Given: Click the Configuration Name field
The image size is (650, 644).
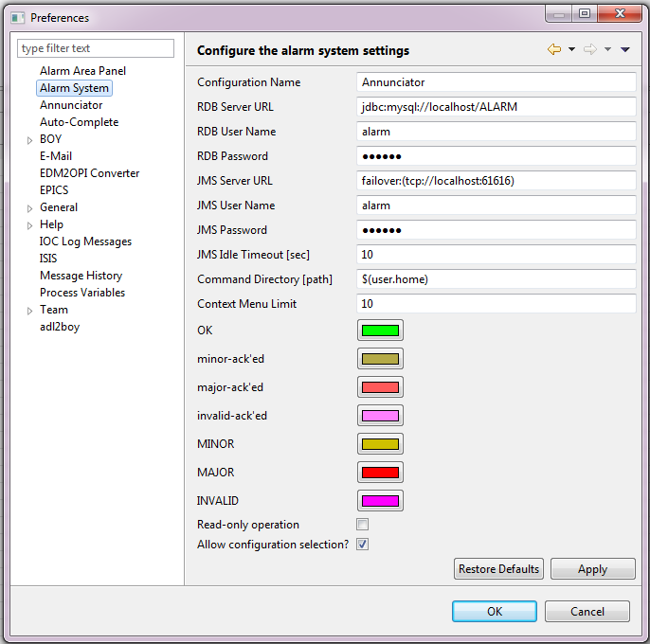Looking at the screenshot, I should (x=497, y=82).
